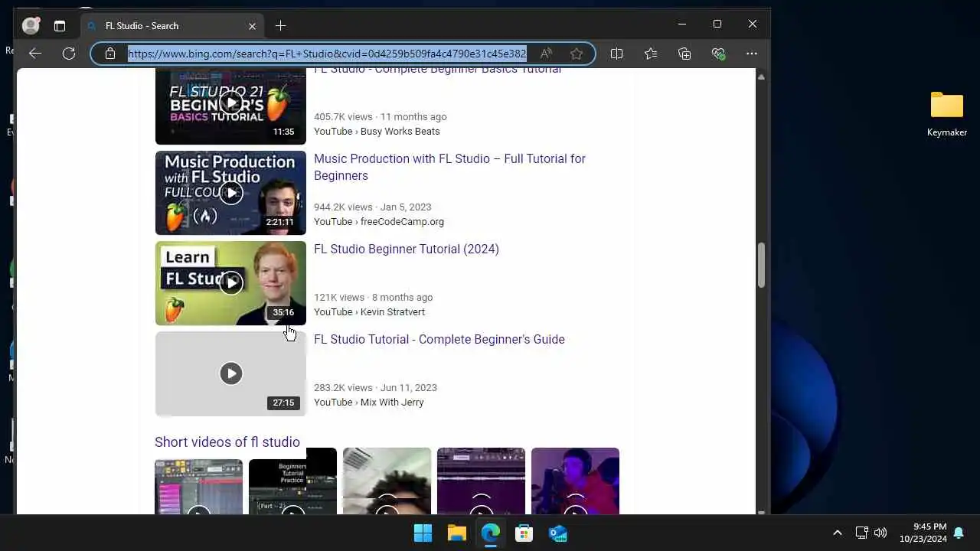Open File Explorer from the taskbar
The width and height of the screenshot is (980, 551).
456,533
